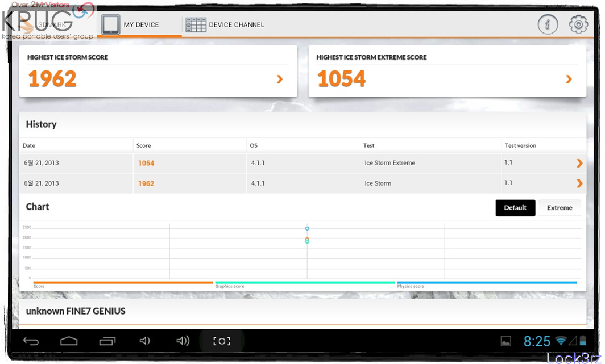
Task: Select the Default chart button
Action: click(515, 208)
